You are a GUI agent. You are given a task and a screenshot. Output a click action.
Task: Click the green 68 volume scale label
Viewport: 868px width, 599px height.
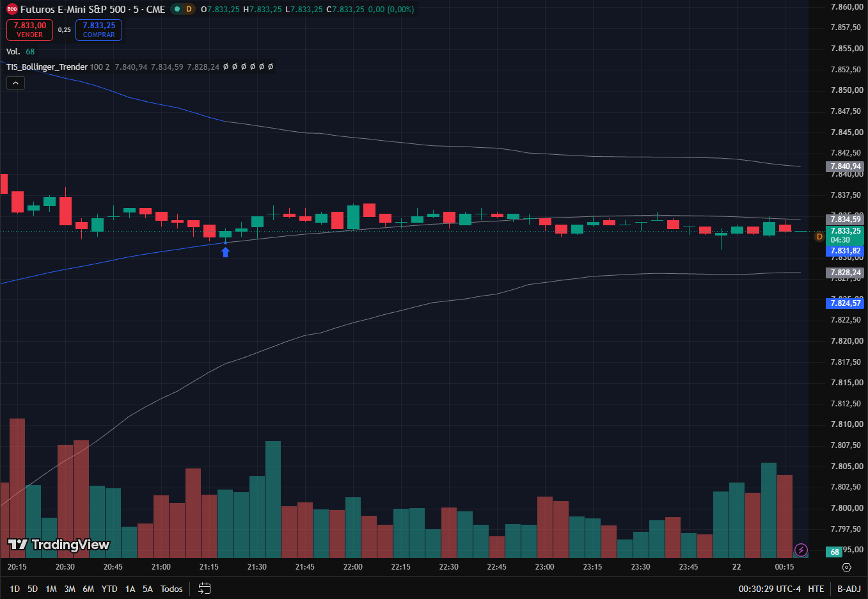click(835, 552)
